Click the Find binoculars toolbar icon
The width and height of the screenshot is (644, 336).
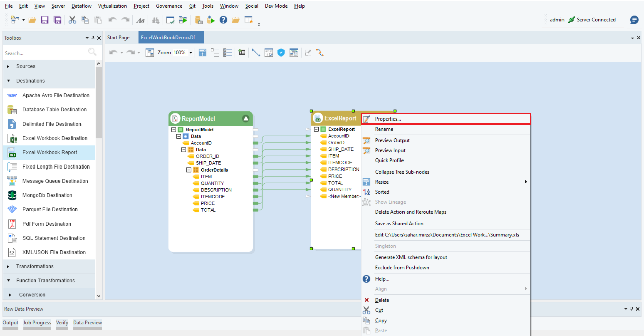click(155, 20)
